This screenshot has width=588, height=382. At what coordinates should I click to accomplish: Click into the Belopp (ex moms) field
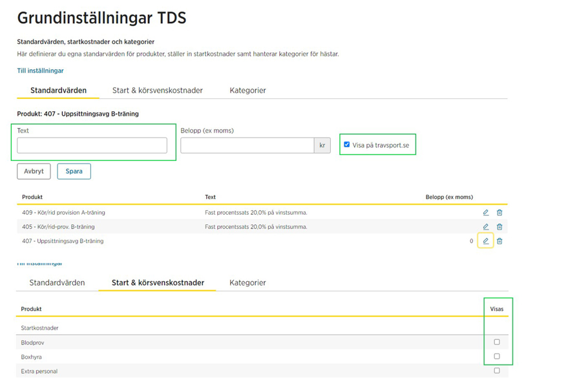[247, 145]
